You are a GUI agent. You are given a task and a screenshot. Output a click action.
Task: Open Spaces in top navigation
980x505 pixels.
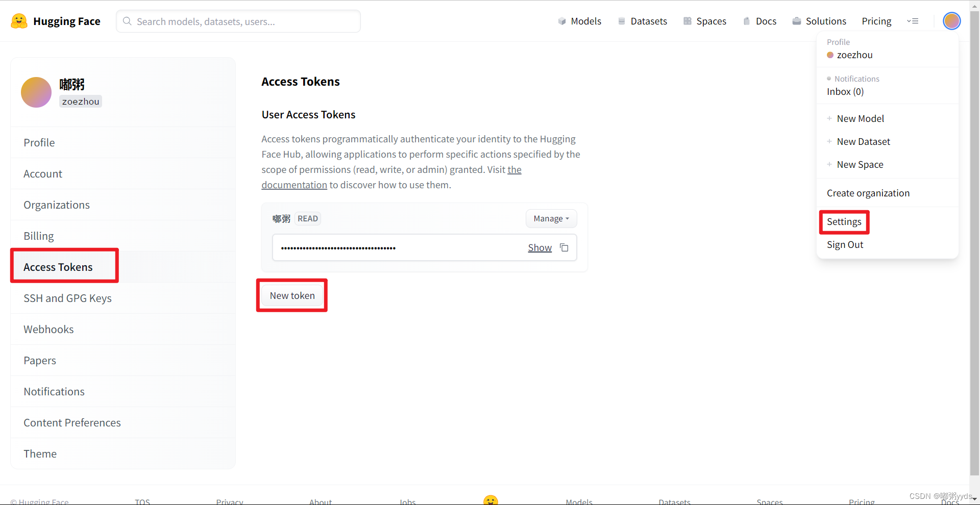tap(711, 21)
